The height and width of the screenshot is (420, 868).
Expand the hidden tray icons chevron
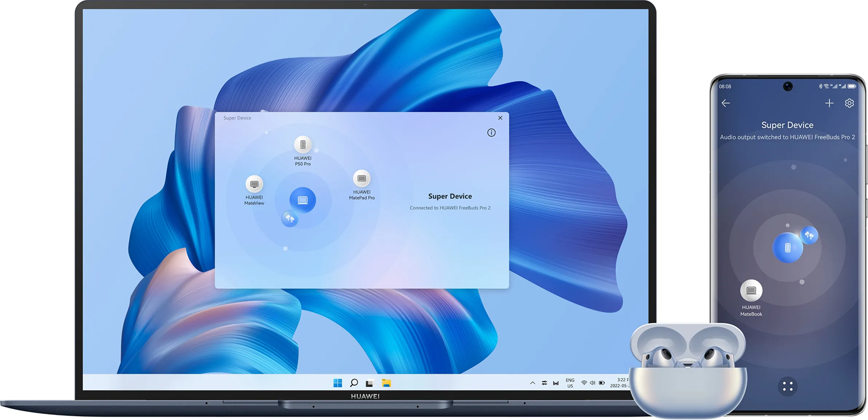pos(532,383)
